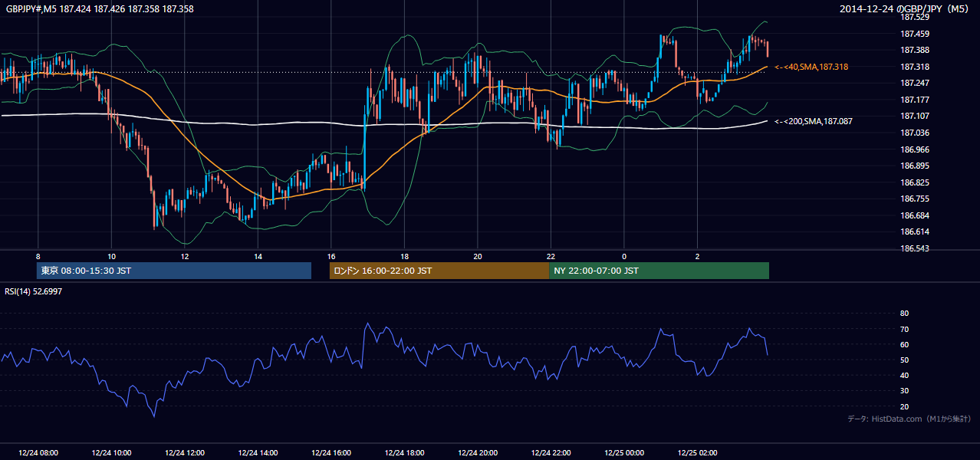Click the hour 10 marker on chart axis
980x460 pixels.
coord(111,256)
